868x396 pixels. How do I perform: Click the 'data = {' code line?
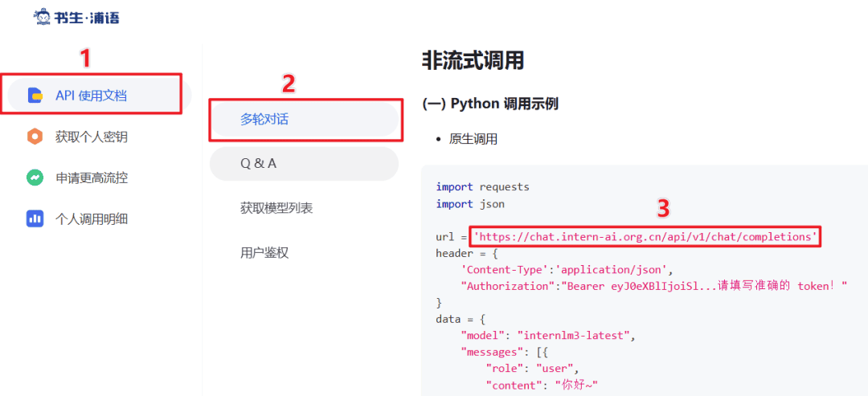[461, 319]
